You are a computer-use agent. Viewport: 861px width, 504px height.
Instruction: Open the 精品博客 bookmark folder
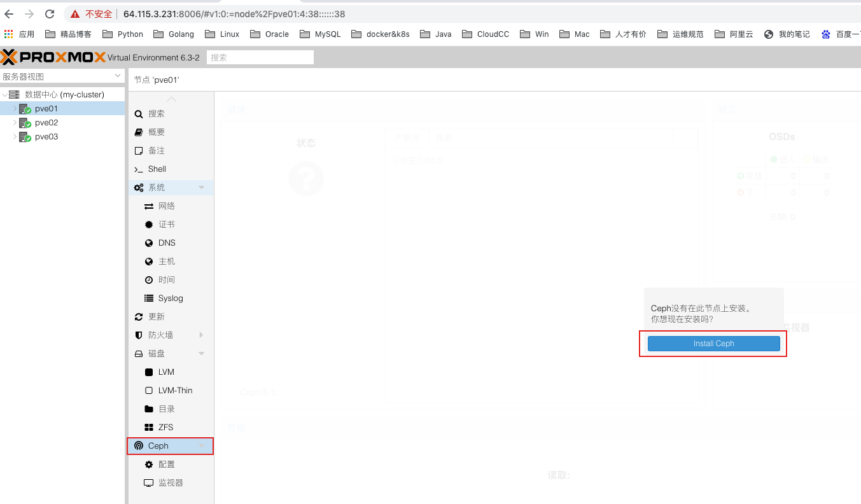[69, 34]
